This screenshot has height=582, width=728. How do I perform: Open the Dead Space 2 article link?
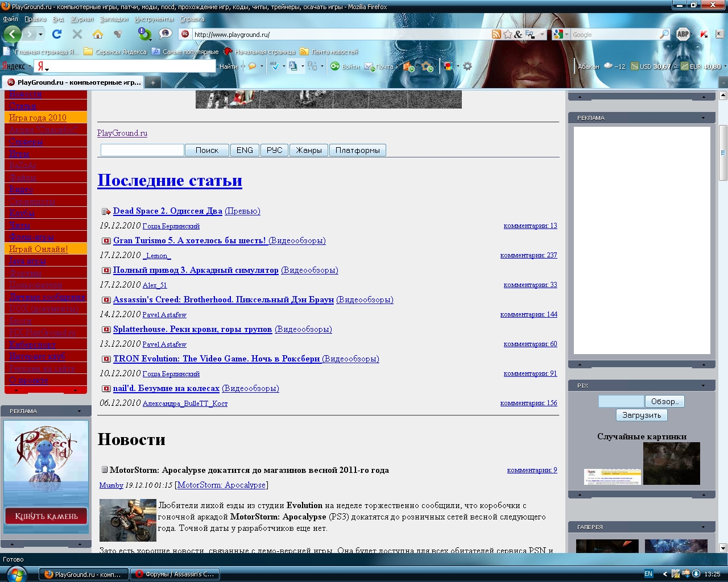pyautogui.click(x=167, y=211)
